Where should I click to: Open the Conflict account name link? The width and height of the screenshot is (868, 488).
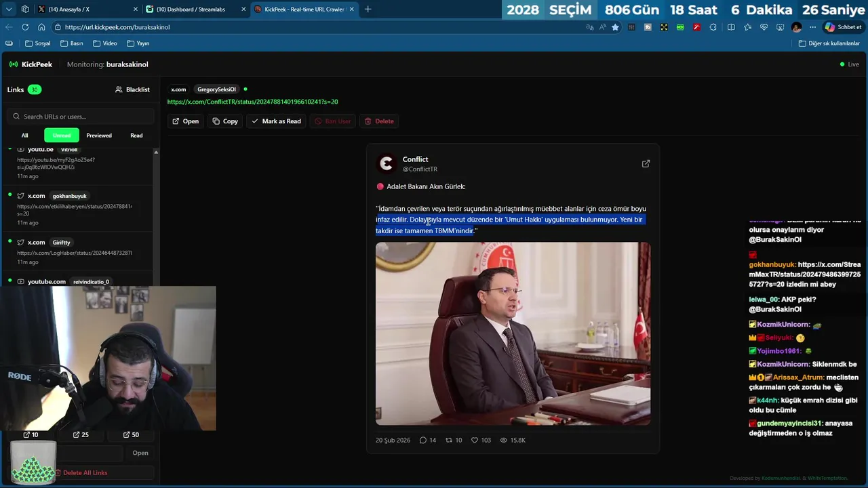[x=415, y=159]
